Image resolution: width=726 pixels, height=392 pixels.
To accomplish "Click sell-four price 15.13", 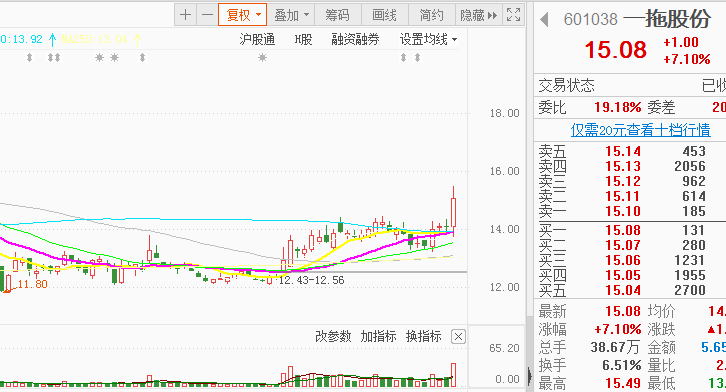I will [623, 166].
